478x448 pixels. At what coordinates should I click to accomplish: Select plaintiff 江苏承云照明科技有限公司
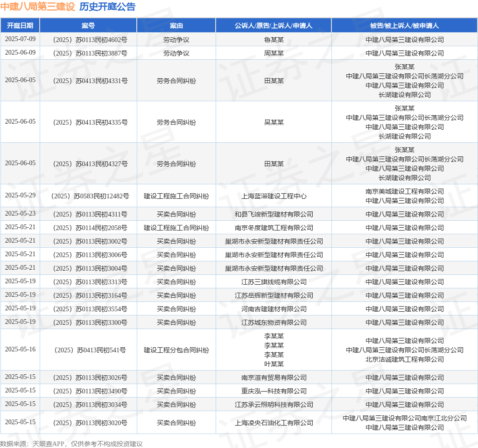coord(274,405)
